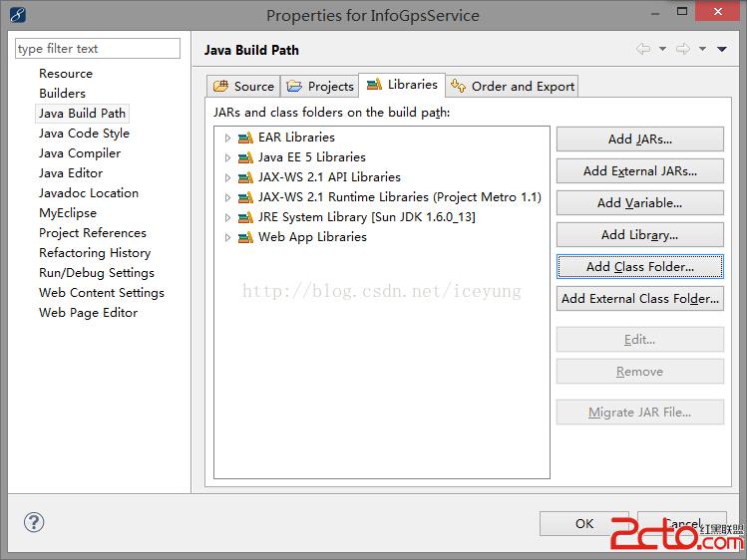The height and width of the screenshot is (560, 747).
Task: Select the Libraries tab
Action: click(402, 85)
